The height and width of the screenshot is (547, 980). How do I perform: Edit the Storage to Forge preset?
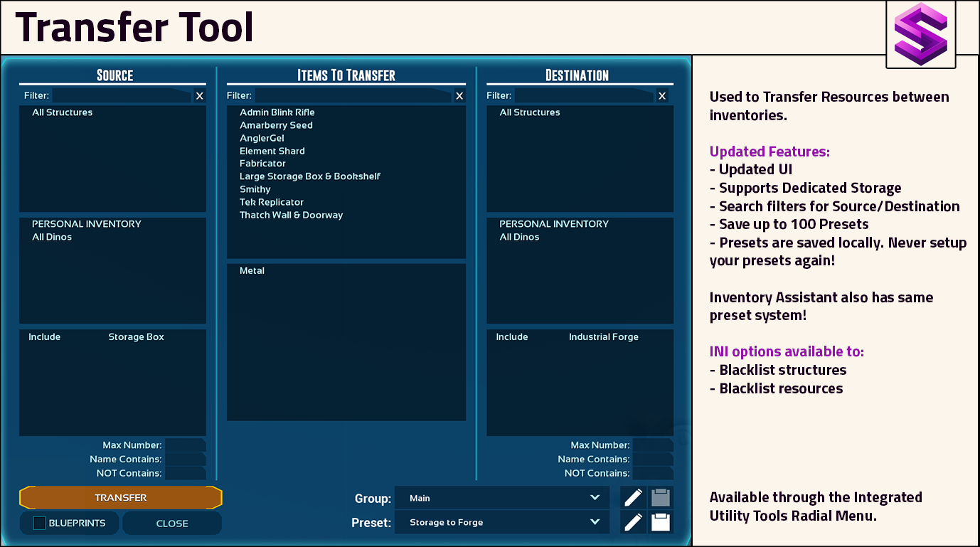(633, 522)
